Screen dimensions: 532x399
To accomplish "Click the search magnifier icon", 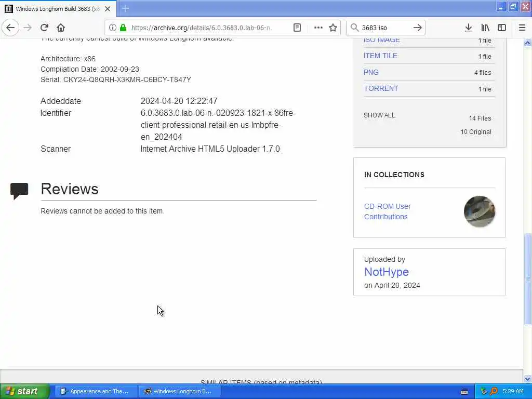I will (354, 28).
